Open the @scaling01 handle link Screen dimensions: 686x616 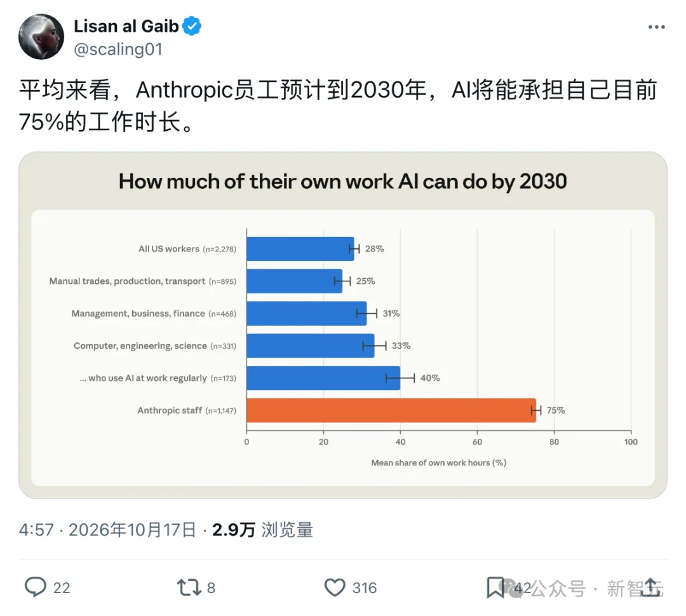pos(118,50)
